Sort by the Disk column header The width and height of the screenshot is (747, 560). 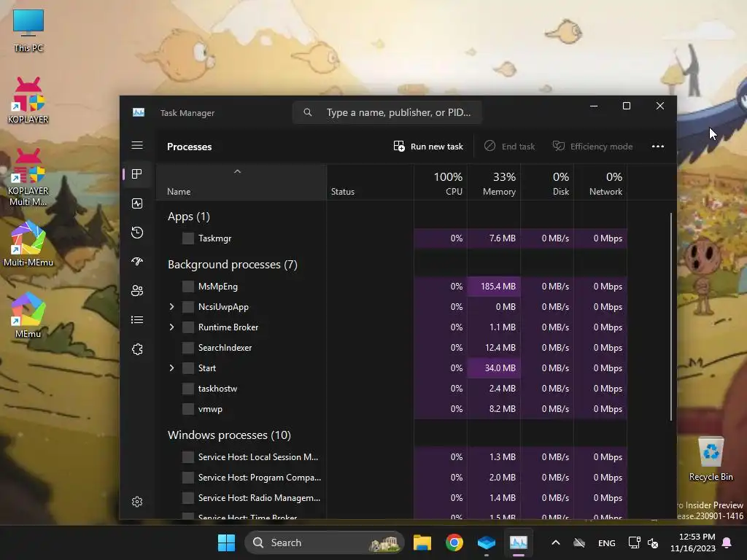547,183
